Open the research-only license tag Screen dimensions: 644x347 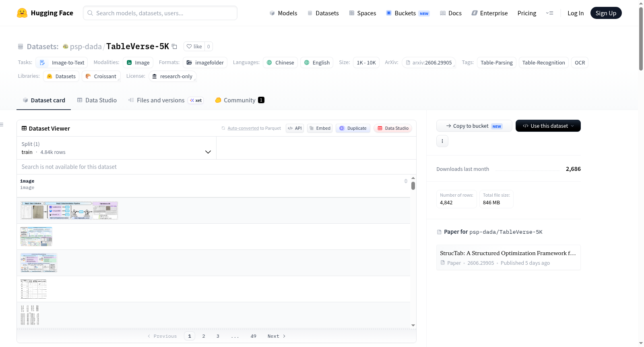[x=172, y=76]
